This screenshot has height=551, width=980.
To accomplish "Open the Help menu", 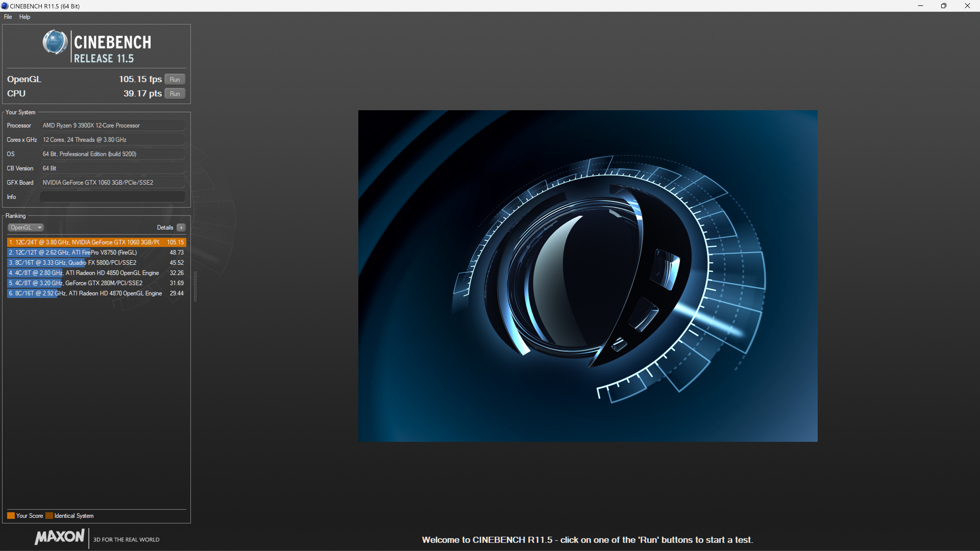I will 25,17.
